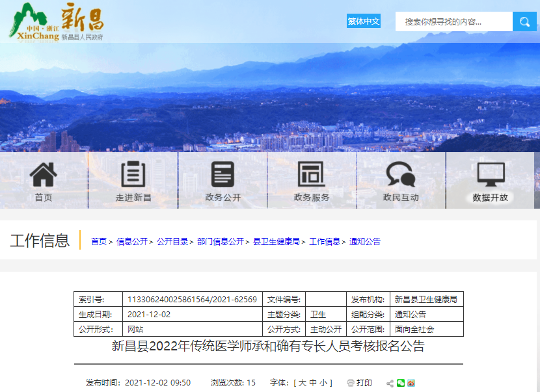Image resolution: width=540 pixels, height=392 pixels.
Task: Open 通知公告 breadcrumb link
Action: [365, 241]
